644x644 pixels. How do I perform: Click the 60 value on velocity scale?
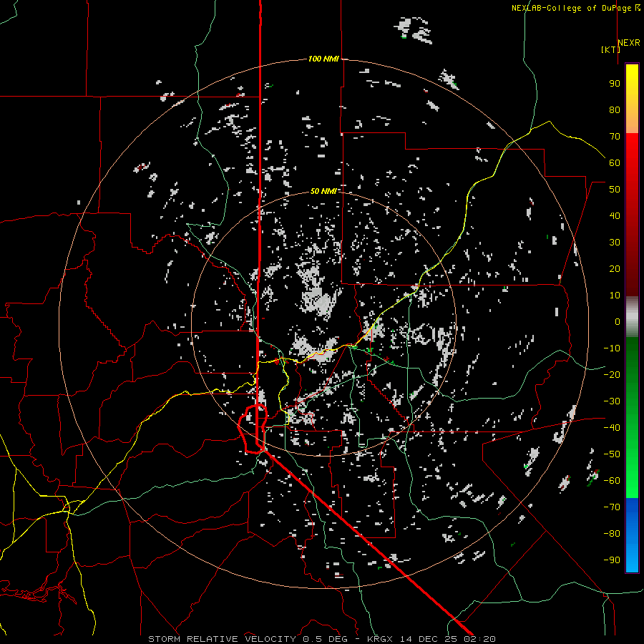[x=615, y=162]
